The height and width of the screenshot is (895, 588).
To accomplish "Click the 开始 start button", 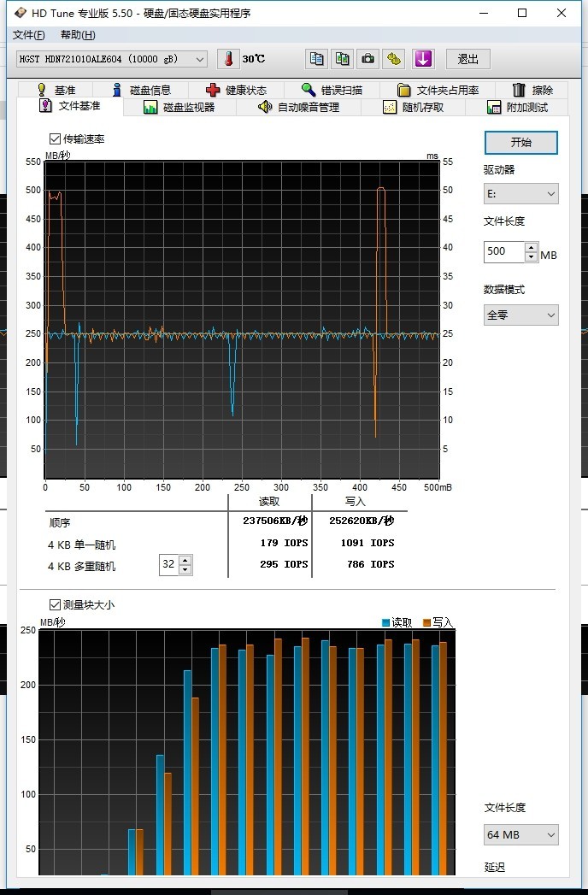I will click(520, 142).
